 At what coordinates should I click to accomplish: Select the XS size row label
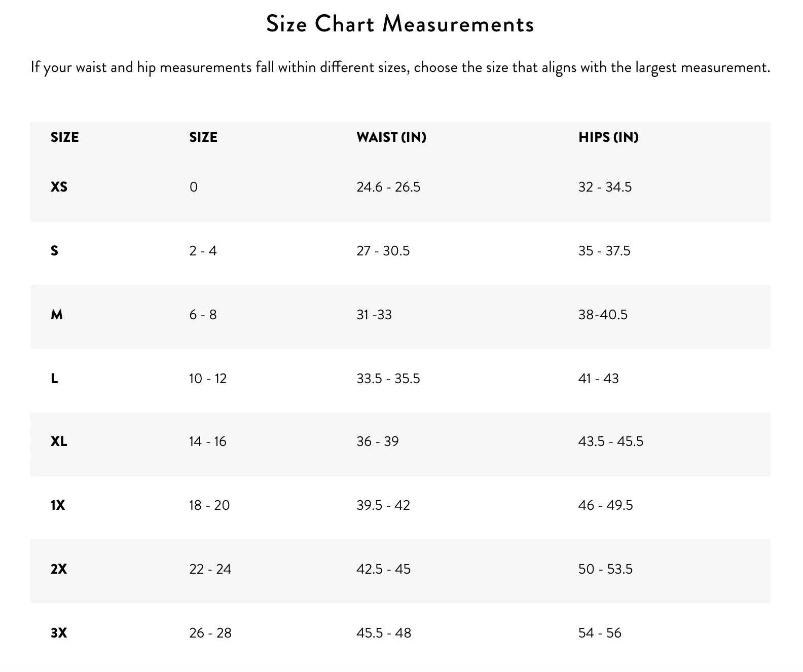(x=59, y=187)
